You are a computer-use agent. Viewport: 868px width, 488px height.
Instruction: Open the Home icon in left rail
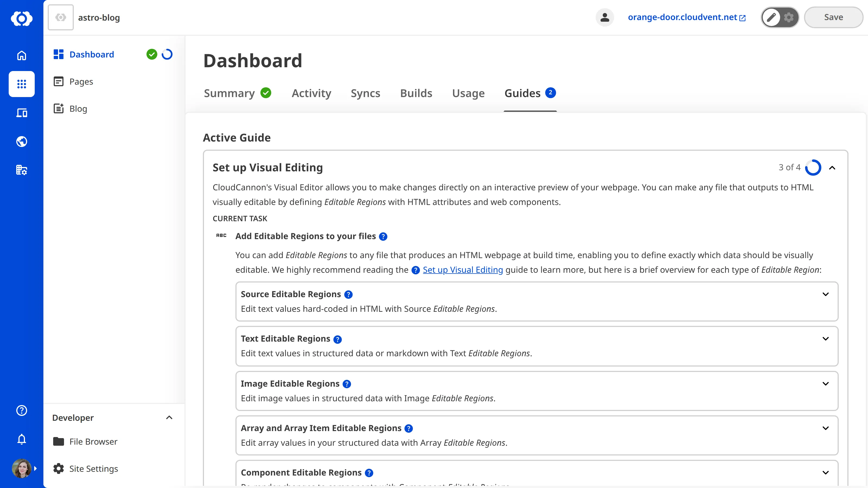coord(22,55)
